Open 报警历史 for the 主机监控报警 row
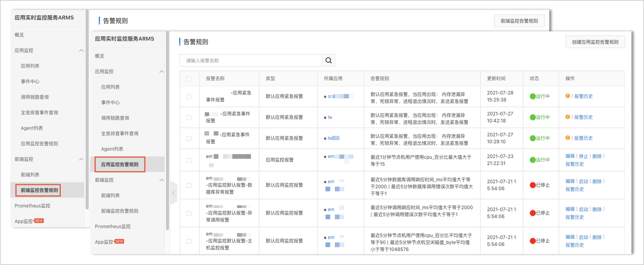The width and height of the screenshot is (644, 265). pyautogui.click(x=575, y=245)
